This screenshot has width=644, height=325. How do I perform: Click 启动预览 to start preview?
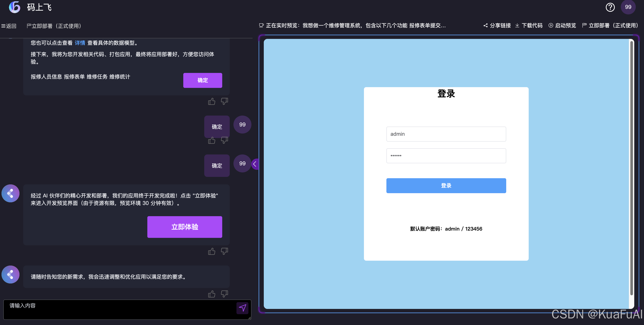562,25
